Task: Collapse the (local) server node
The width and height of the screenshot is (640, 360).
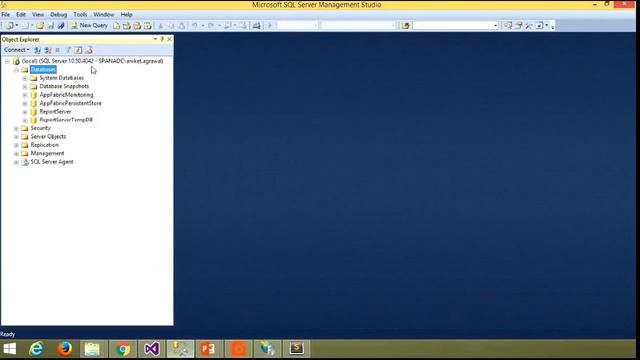Action: click(7, 61)
